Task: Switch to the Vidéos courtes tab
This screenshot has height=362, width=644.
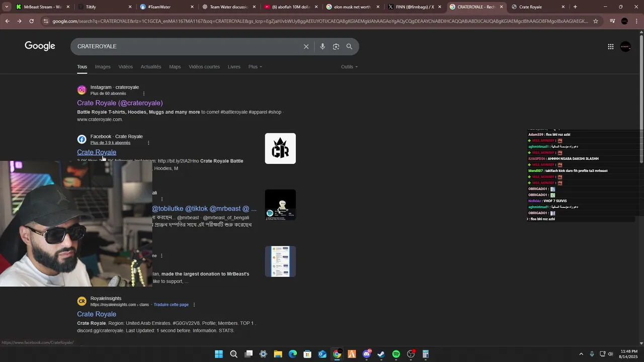Action: click(x=204, y=67)
